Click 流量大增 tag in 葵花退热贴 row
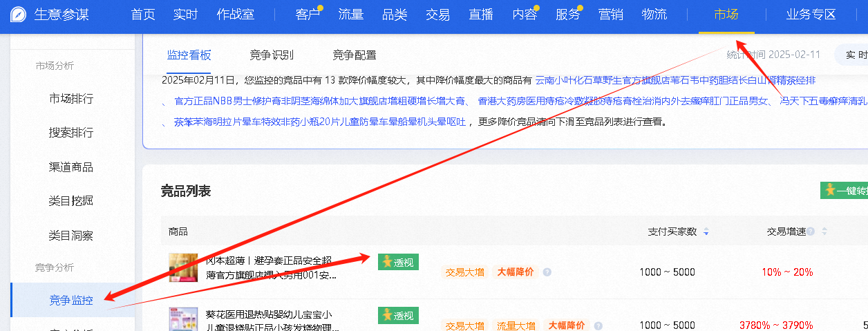The width and height of the screenshot is (868, 331). click(516, 325)
